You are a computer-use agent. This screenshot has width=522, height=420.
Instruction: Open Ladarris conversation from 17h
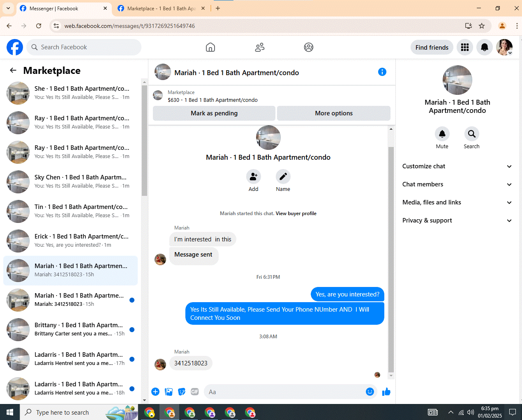click(x=71, y=359)
